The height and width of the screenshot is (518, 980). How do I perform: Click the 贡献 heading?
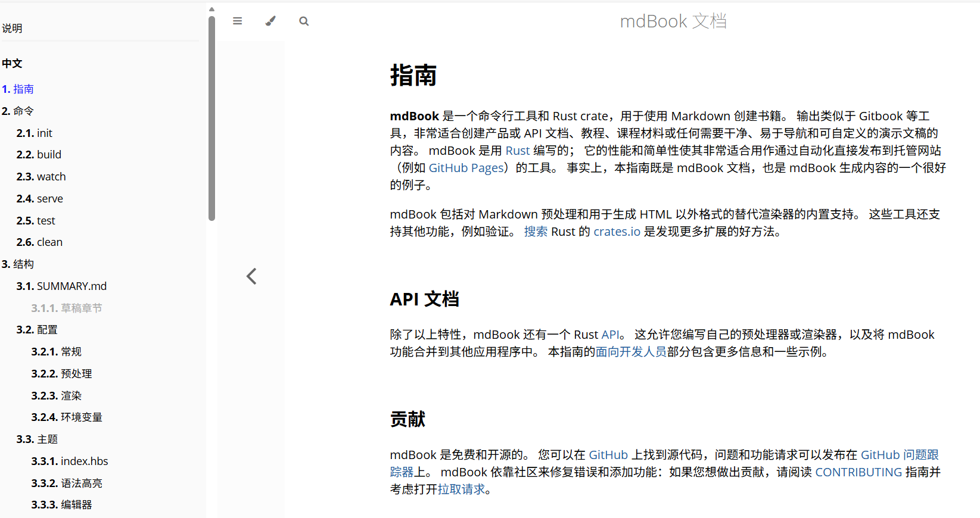click(408, 419)
